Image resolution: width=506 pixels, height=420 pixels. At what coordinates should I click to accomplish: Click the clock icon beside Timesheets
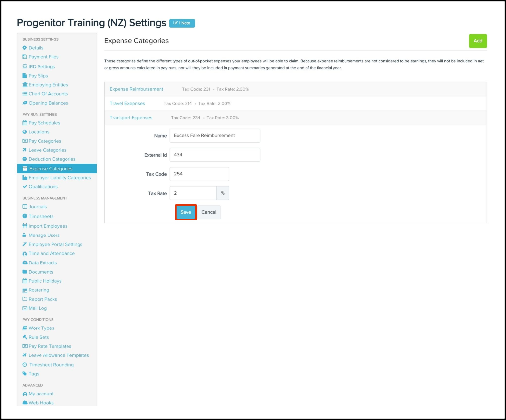25,216
